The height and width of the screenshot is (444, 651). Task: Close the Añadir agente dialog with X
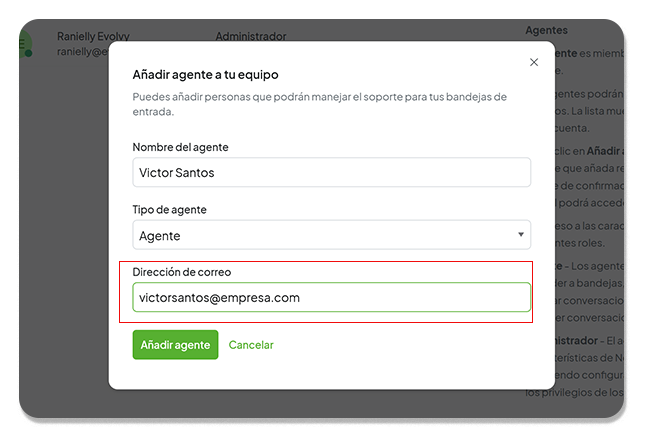click(534, 62)
